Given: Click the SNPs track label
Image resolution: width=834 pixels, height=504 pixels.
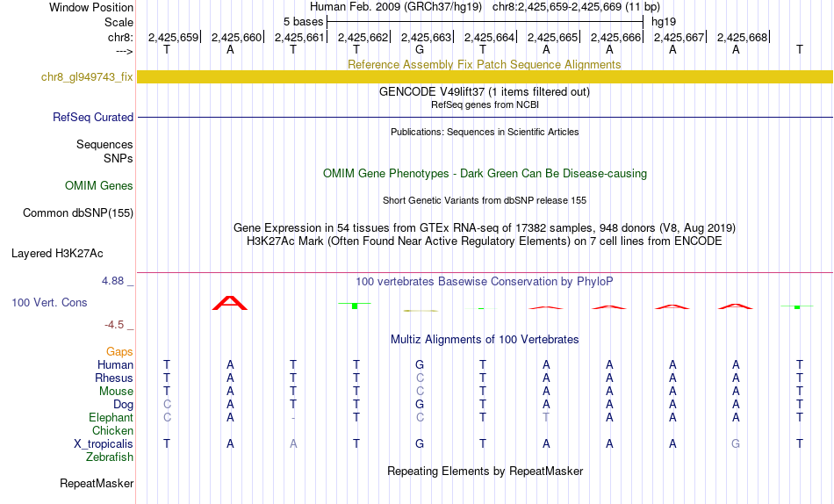Looking at the screenshot, I should pos(119,159).
